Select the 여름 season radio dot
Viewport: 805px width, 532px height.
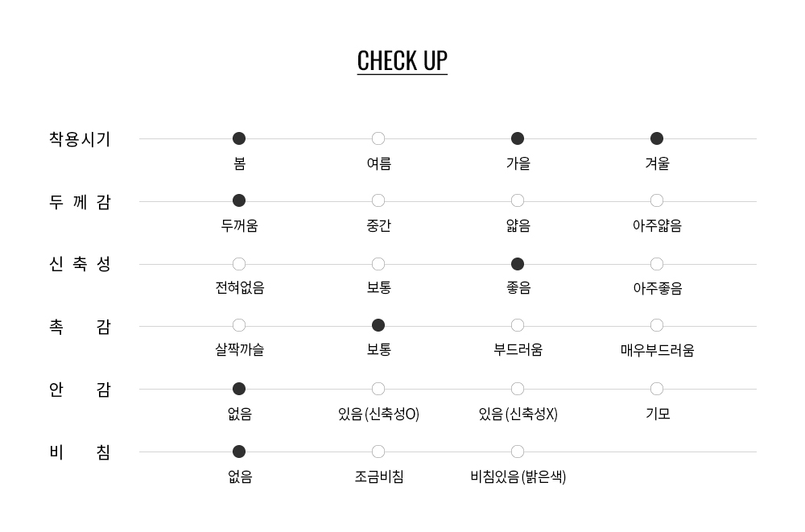(378, 138)
